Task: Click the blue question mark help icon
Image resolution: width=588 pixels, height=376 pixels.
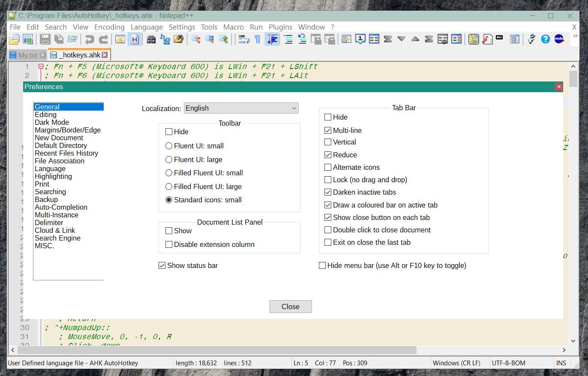Action: coord(546,39)
